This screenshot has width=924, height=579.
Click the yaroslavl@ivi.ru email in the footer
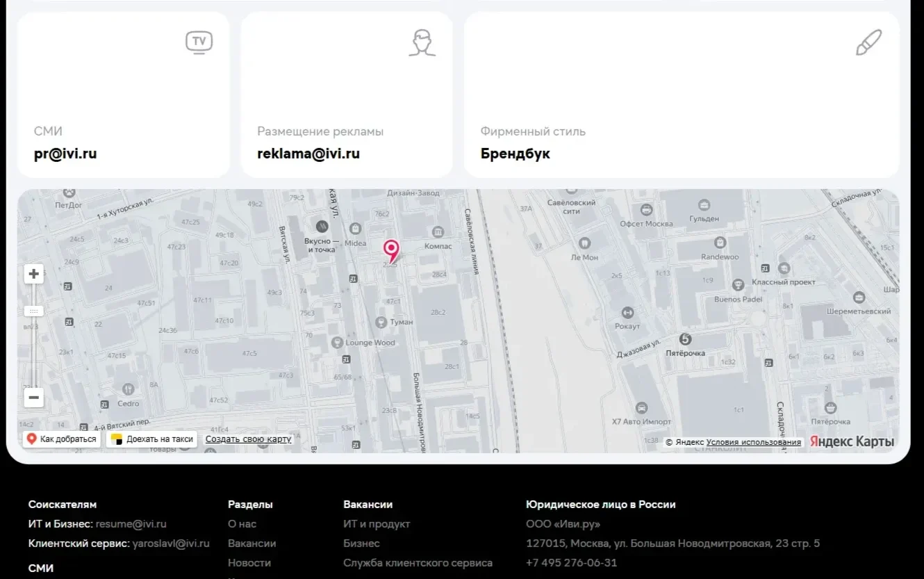[171, 544]
